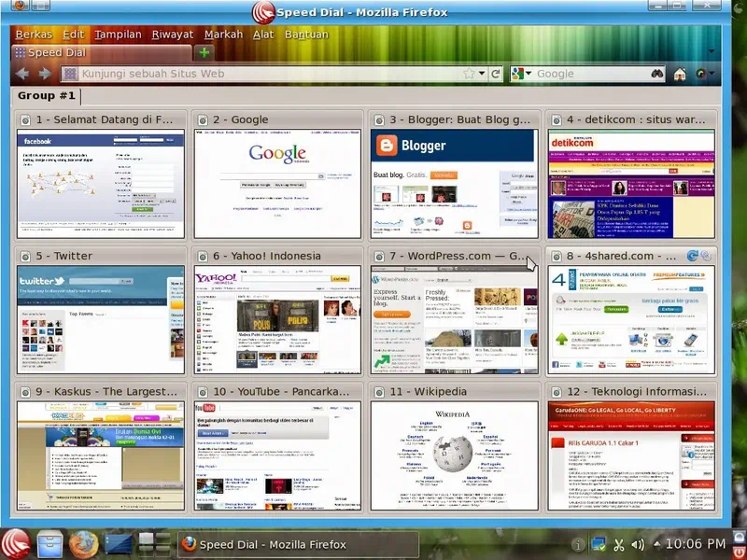Viewport: 747px width, 560px height.
Task: Select the Group #1 tab
Action: (46, 96)
